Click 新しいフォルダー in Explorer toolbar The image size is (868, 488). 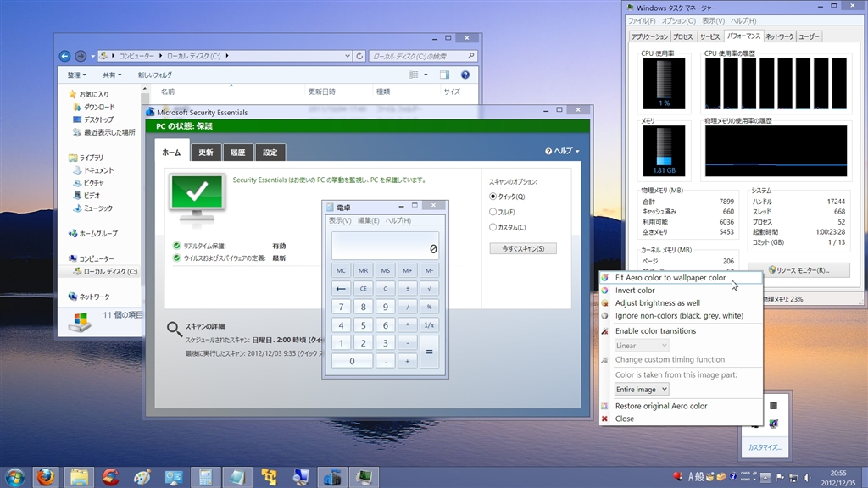click(157, 75)
